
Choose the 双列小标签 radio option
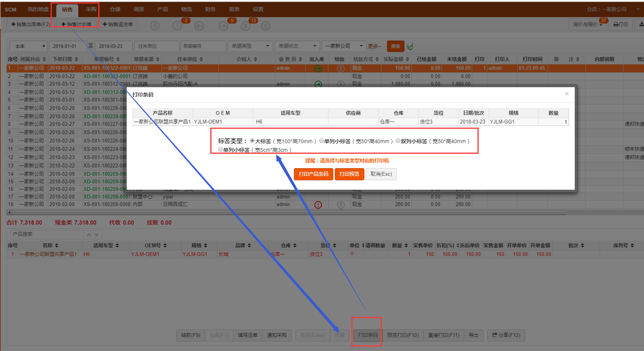click(398, 141)
